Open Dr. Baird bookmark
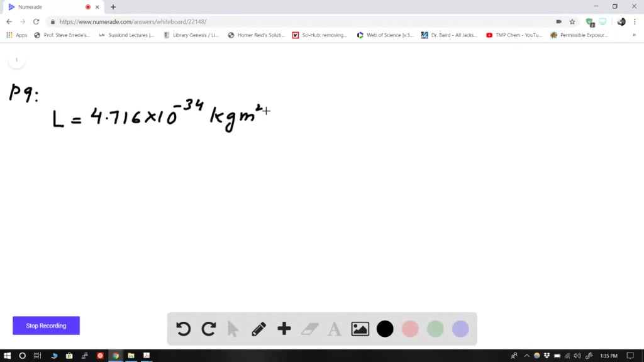This screenshot has height=362, width=644. click(449, 35)
